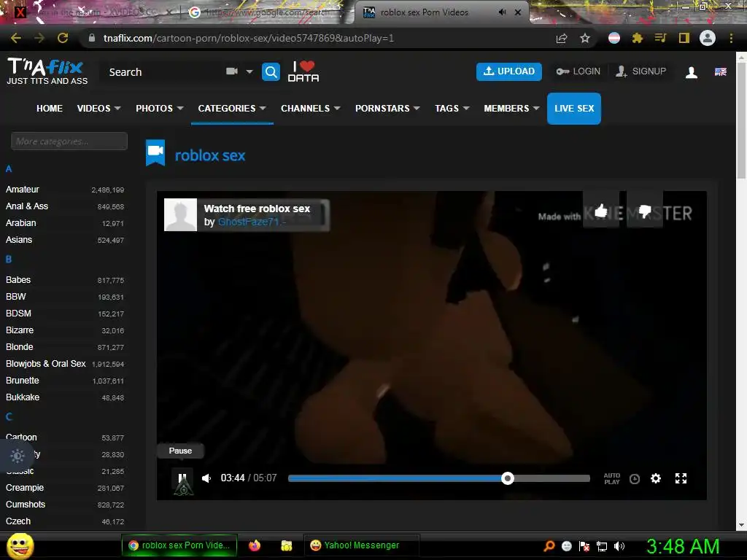Click the thumbs up icon on the video
The height and width of the screenshot is (560, 747).
601,210
